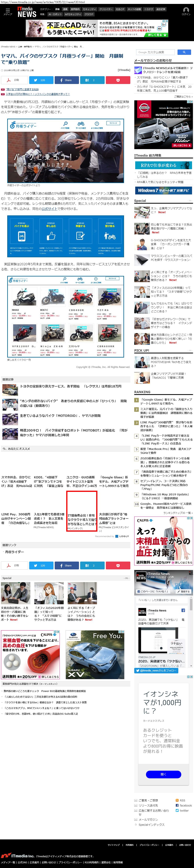Open ranking item 5 新型「MacBook Pro」発表
This screenshot has height=868, width=194.
[166, 451]
